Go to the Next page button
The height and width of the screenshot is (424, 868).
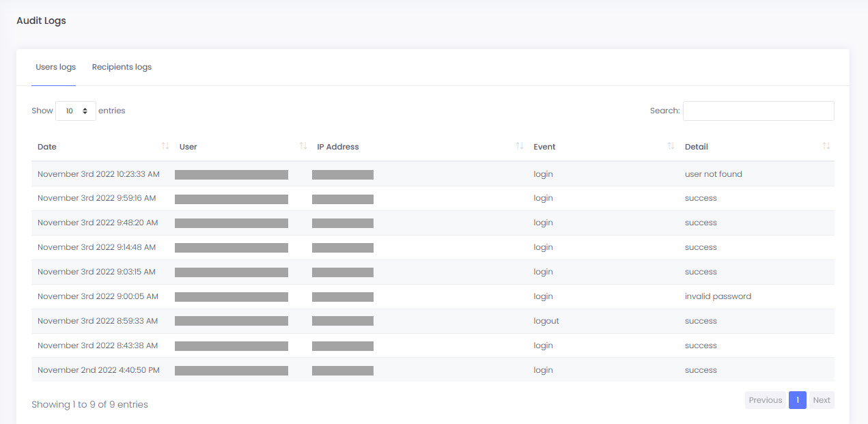(822, 400)
